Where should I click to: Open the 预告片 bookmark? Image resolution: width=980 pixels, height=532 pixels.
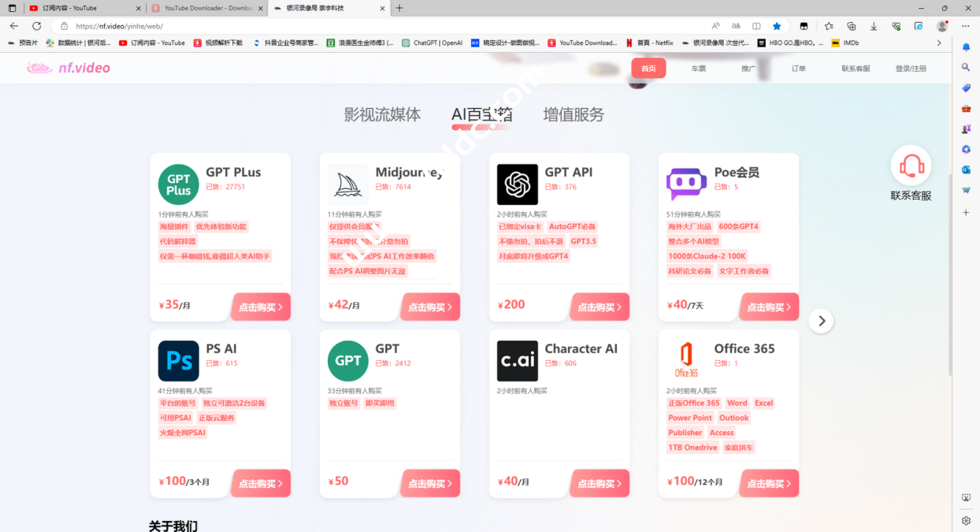pos(22,43)
